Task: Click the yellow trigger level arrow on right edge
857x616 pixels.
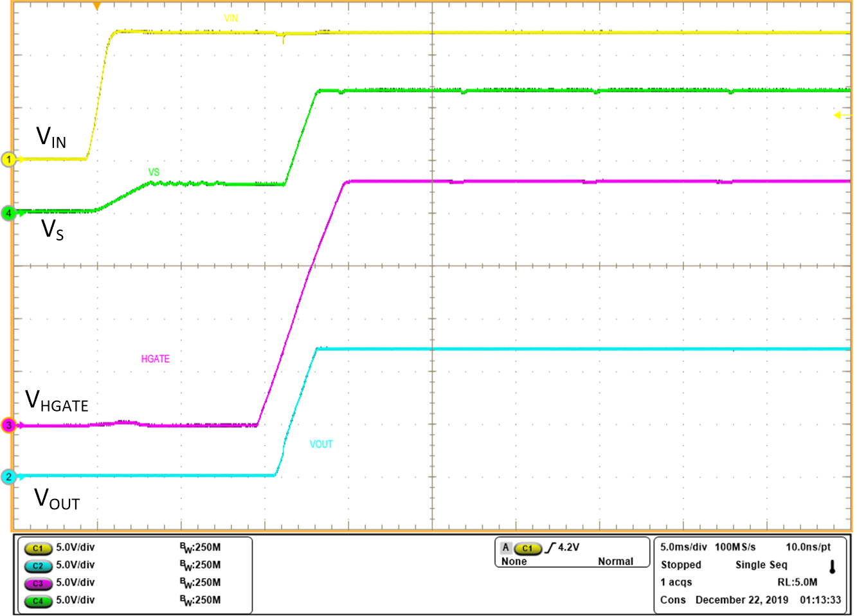Action: coord(839,114)
